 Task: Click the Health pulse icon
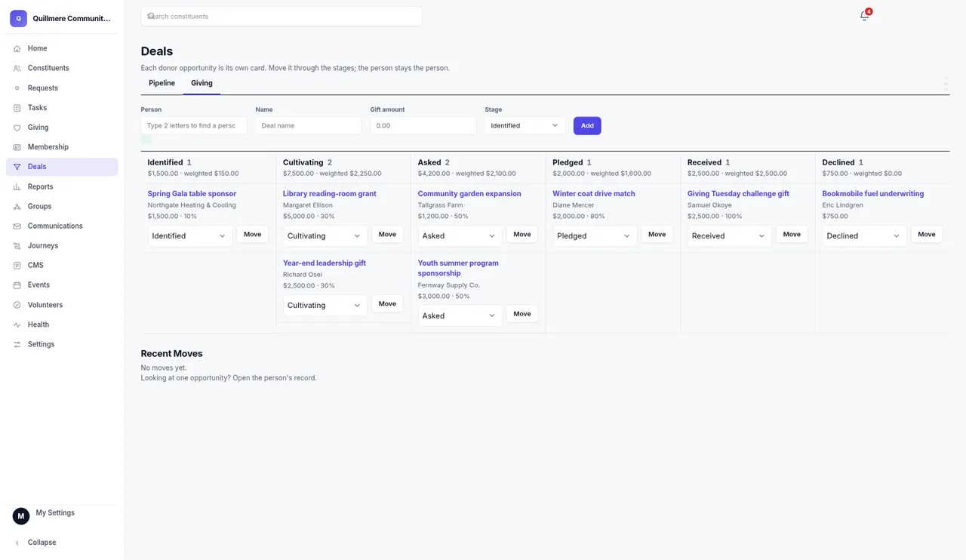tap(17, 325)
